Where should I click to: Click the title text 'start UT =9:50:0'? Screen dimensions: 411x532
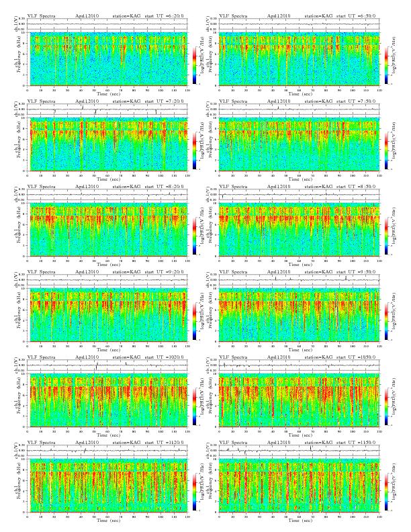click(x=356, y=272)
